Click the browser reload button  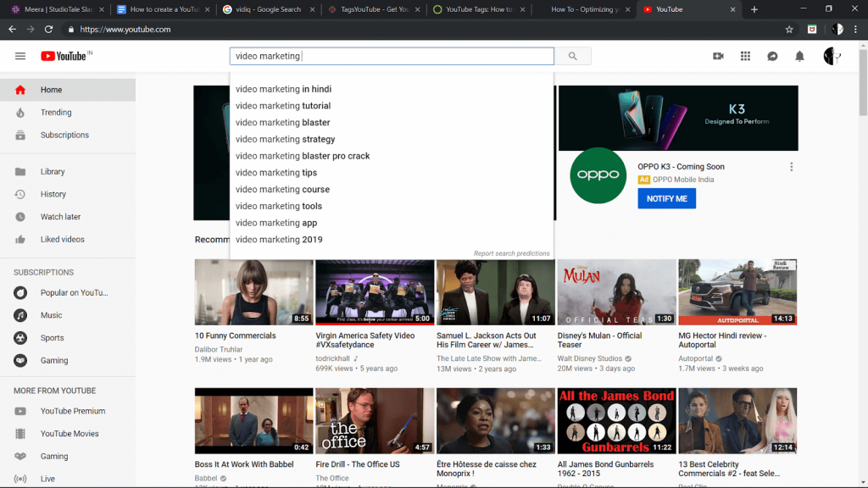point(48,30)
